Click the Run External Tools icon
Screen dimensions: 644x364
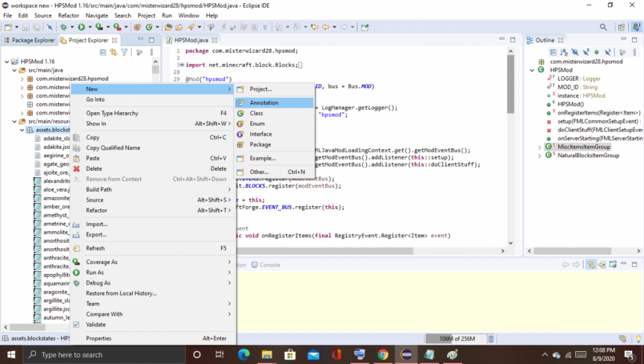click(x=117, y=27)
